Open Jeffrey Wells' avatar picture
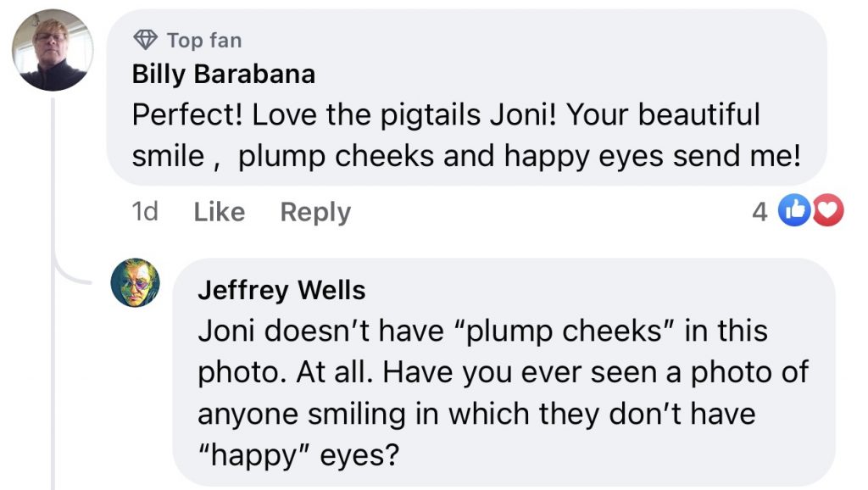868x490 pixels. point(136,282)
